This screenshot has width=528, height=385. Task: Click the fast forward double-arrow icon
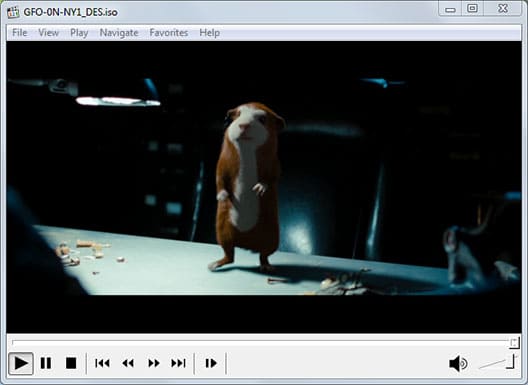point(154,363)
